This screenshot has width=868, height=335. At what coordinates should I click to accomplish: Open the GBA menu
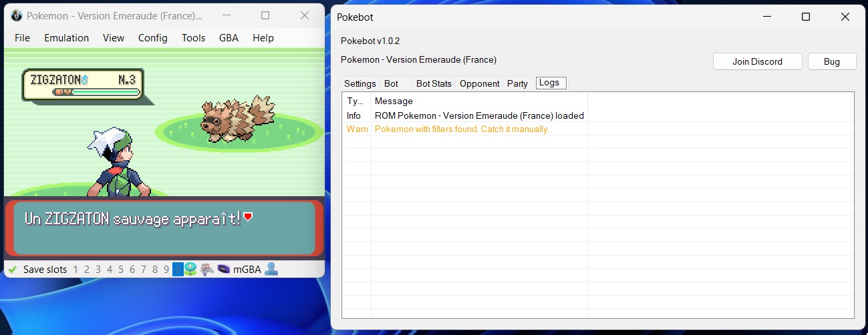[229, 38]
